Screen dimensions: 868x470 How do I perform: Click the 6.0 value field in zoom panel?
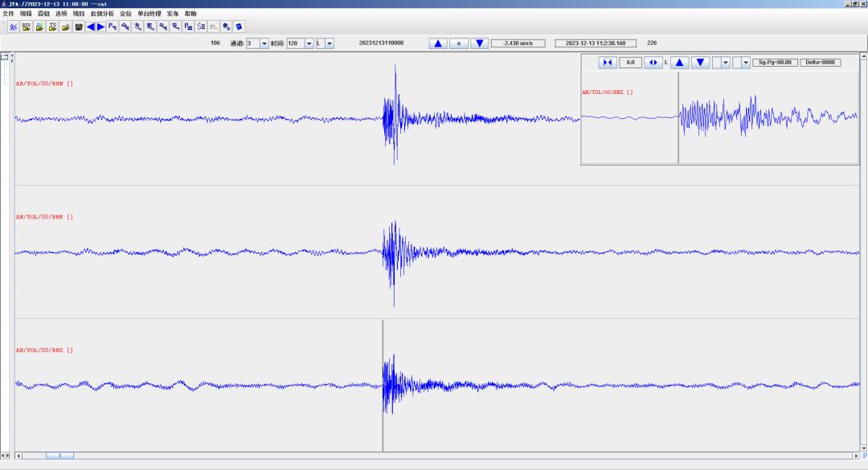tap(630, 63)
